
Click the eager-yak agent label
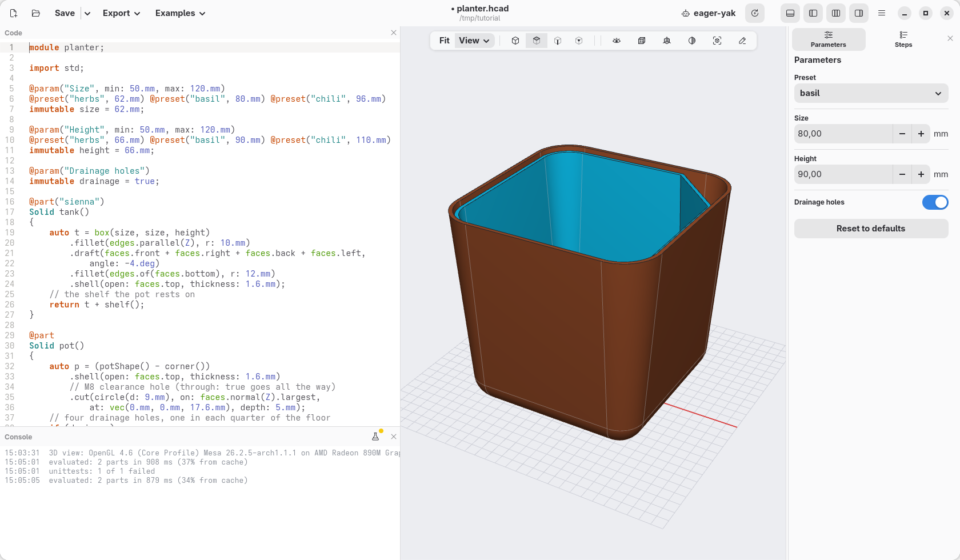coord(709,13)
